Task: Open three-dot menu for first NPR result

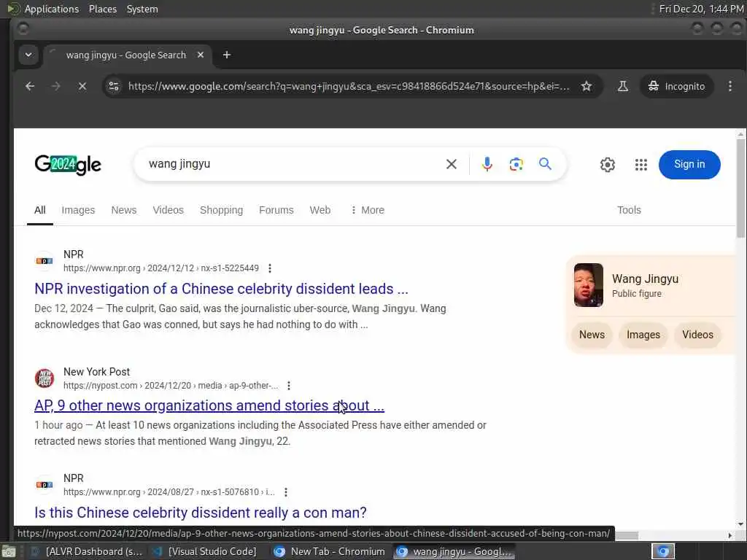Action: pos(270,268)
